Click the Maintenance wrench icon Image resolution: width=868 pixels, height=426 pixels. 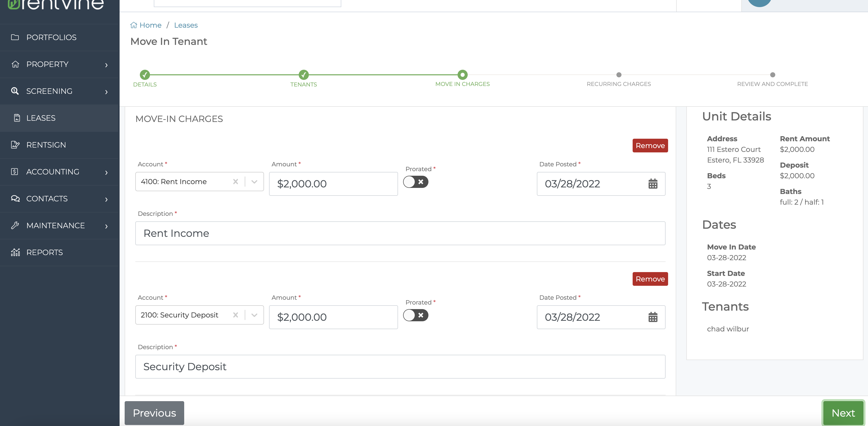click(x=15, y=225)
